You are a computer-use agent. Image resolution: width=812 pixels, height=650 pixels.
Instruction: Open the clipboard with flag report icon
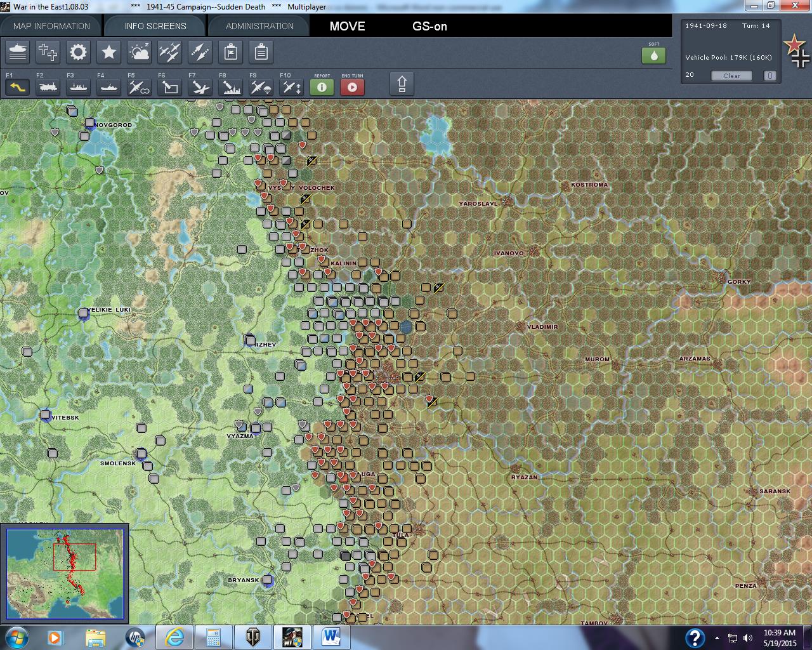(x=231, y=52)
